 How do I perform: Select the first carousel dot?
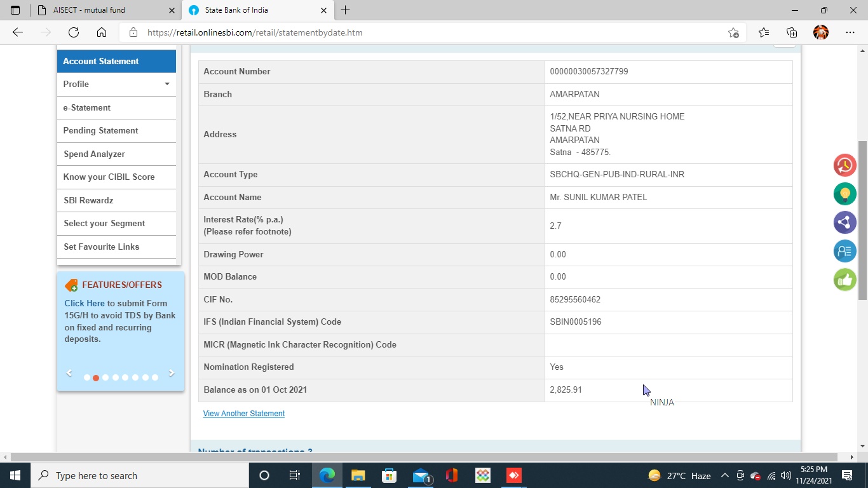86,377
